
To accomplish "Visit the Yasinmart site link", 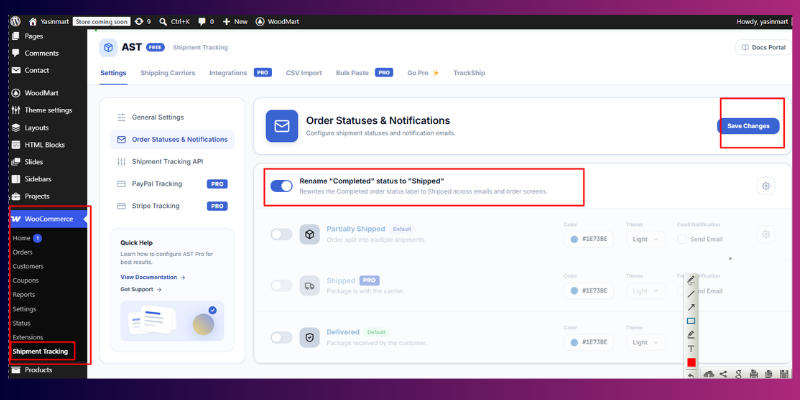I will [x=49, y=21].
